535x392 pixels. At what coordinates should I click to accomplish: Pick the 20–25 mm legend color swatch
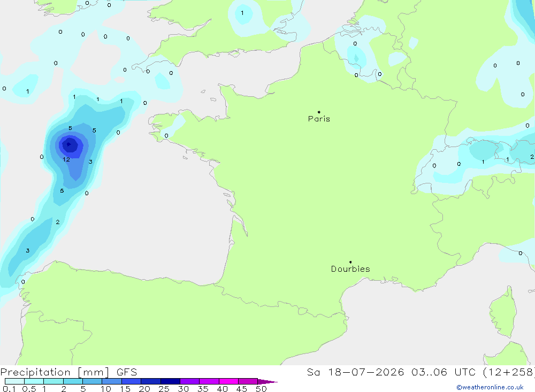(x=151, y=381)
